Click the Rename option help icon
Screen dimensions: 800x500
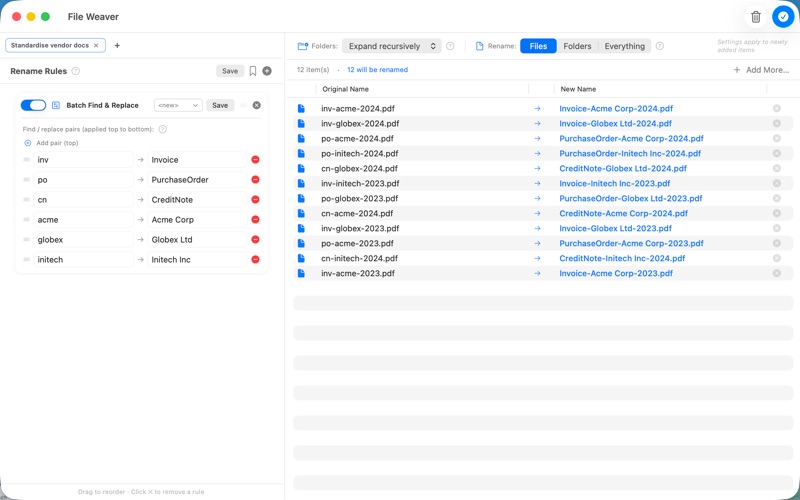(660, 46)
